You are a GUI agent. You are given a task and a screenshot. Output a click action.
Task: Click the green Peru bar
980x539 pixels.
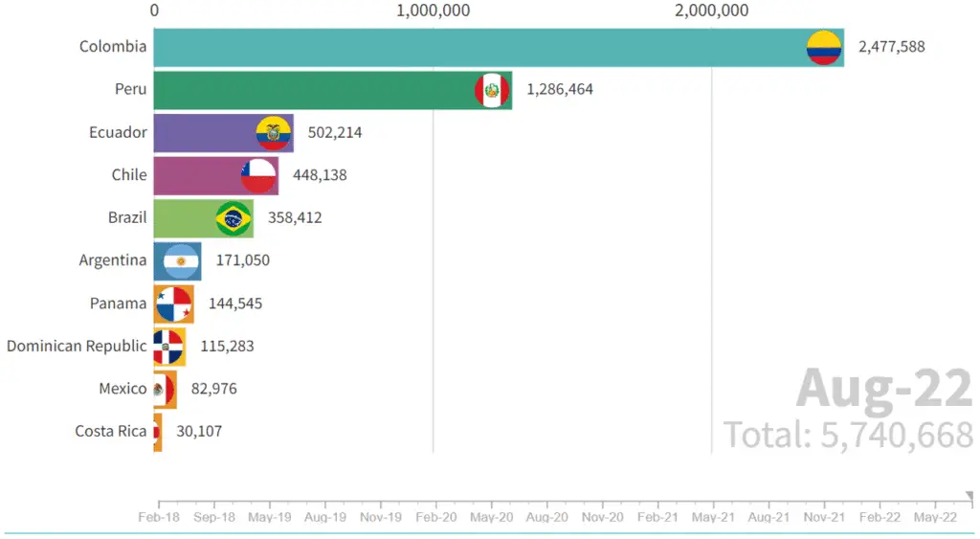click(316, 90)
